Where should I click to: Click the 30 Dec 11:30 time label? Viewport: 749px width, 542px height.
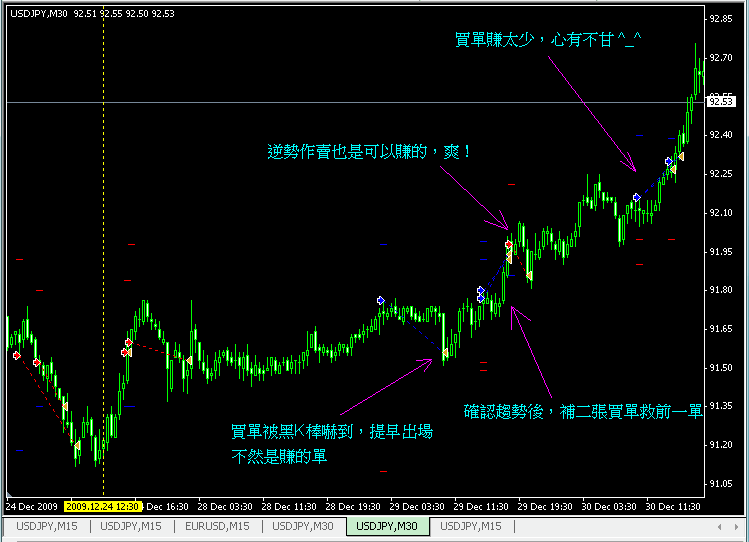tap(673, 506)
